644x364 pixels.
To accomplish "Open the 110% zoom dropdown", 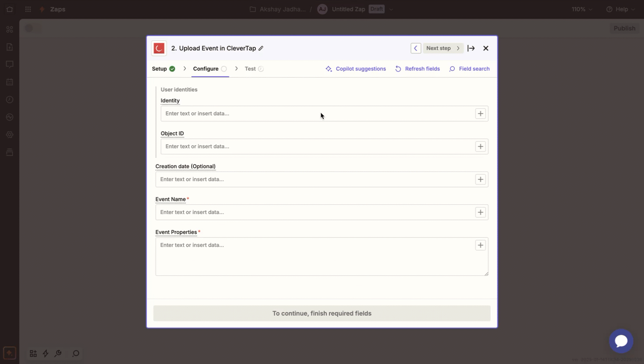I will 582,9.
